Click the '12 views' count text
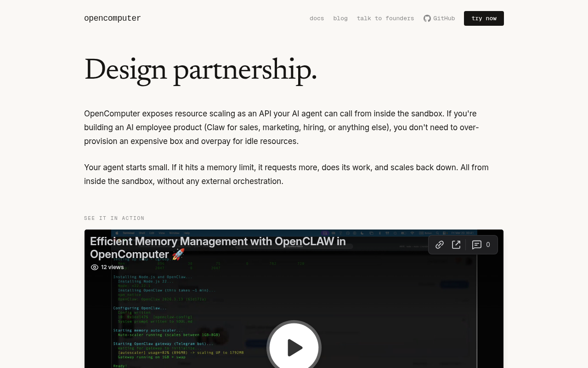Image resolution: width=588 pixels, height=368 pixels. [113, 267]
